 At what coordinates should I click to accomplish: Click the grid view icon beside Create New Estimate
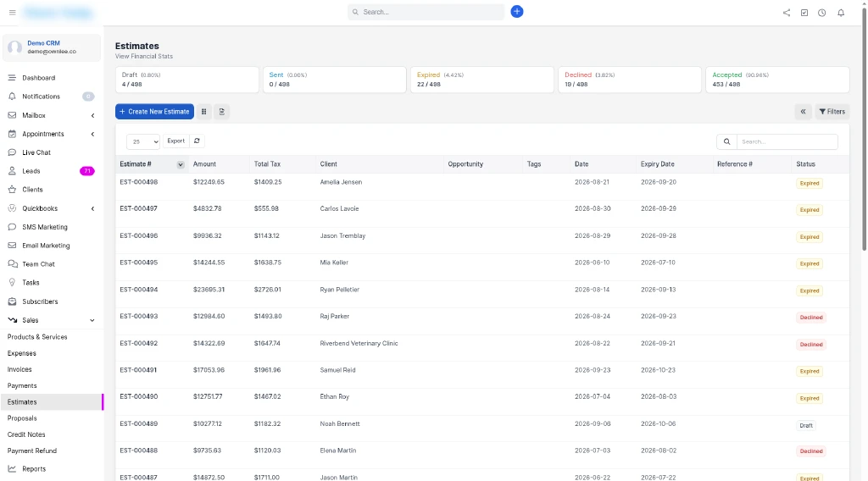203,112
